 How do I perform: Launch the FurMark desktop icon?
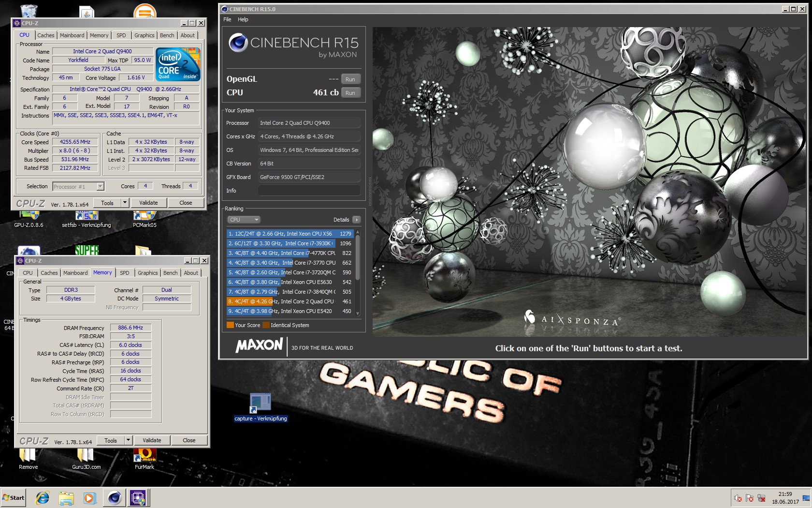tap(145, 459)
